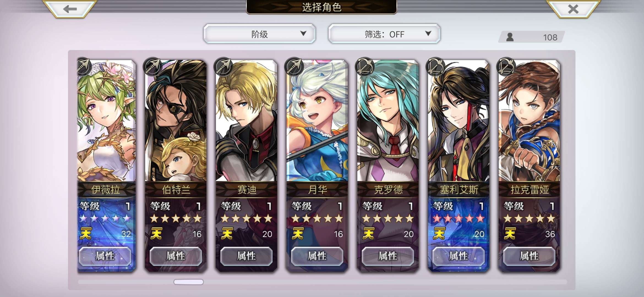Open 属性 for 伊薇拉
Image resolution: width=644 pixels, height=297 pixels.
(105, 256)
